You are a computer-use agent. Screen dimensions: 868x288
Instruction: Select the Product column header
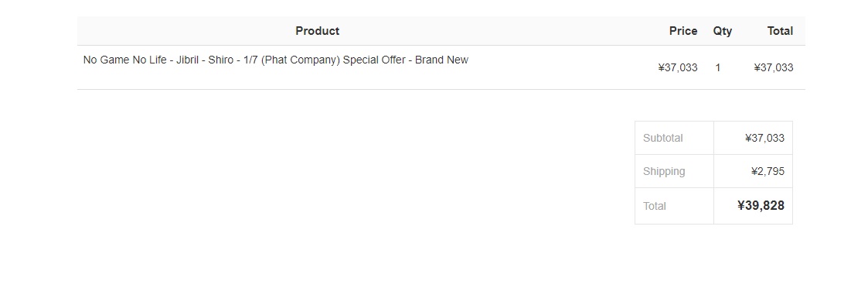point(317,31)
